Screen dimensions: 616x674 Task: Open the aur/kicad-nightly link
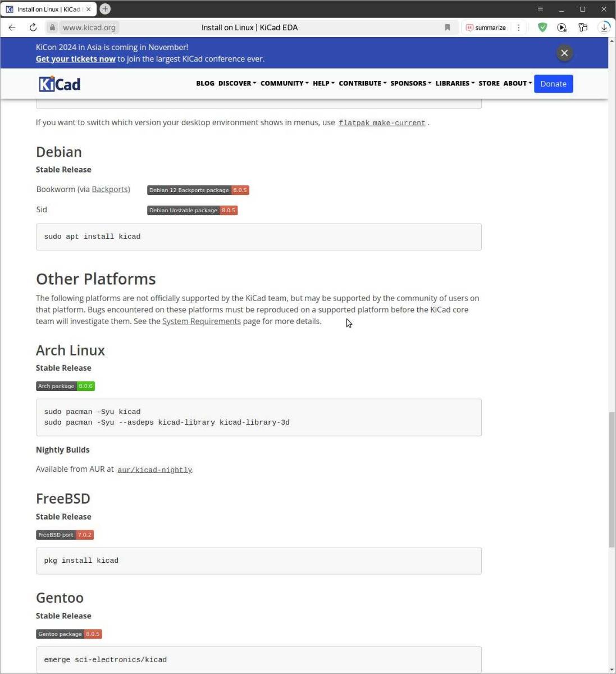(x=154, y=470)
